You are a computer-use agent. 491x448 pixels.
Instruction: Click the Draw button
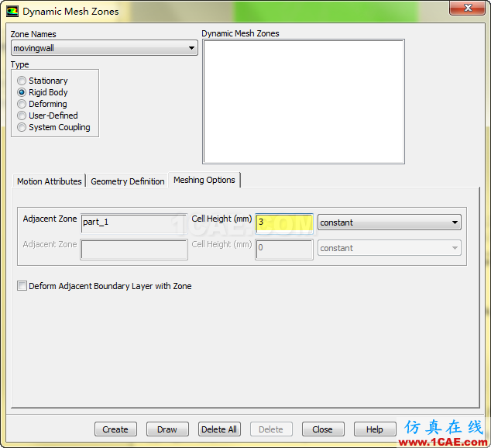[x=167, y=429]
